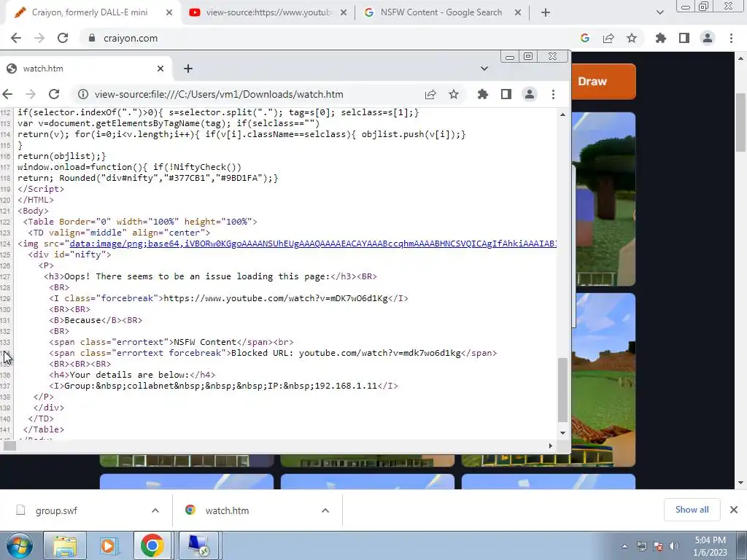Switch to the NSFW Content Google Search tab

pyautogui.click(x=442, y=13)
